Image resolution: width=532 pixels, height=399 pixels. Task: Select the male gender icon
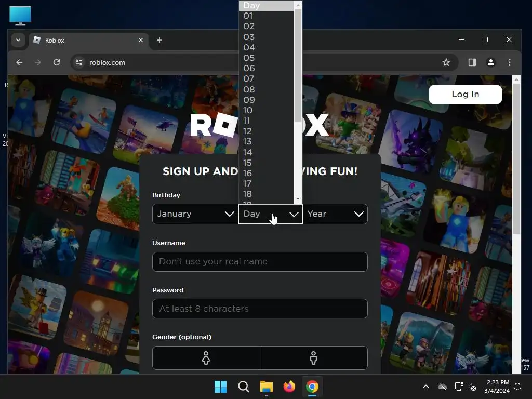313,358
